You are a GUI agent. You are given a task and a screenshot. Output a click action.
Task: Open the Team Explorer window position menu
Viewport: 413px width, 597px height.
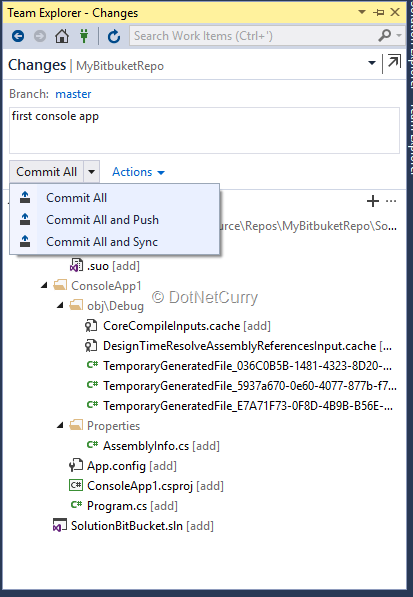pos(362,12)
